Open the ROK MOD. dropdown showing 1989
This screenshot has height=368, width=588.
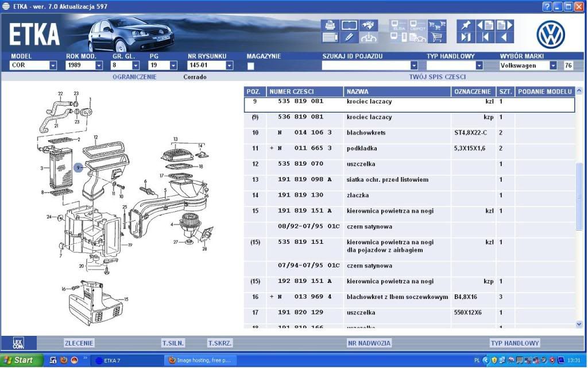coord(99,66)
